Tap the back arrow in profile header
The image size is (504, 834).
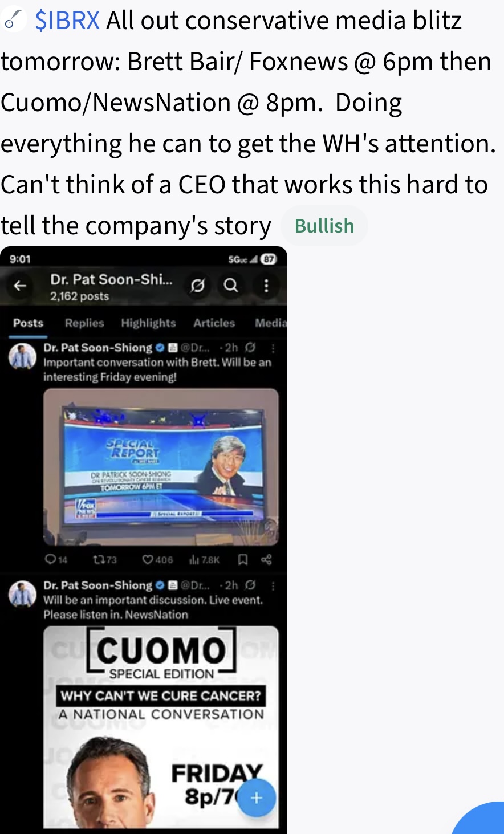click(21, 286)
